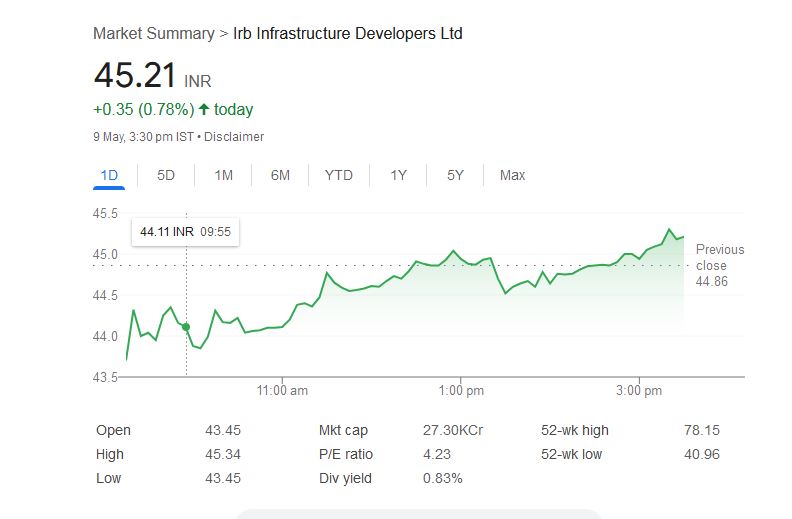Click the 44.0 y-axis label
Image resolution: width=792 pixels, height=519 pixels.
(x=105, y=336)
